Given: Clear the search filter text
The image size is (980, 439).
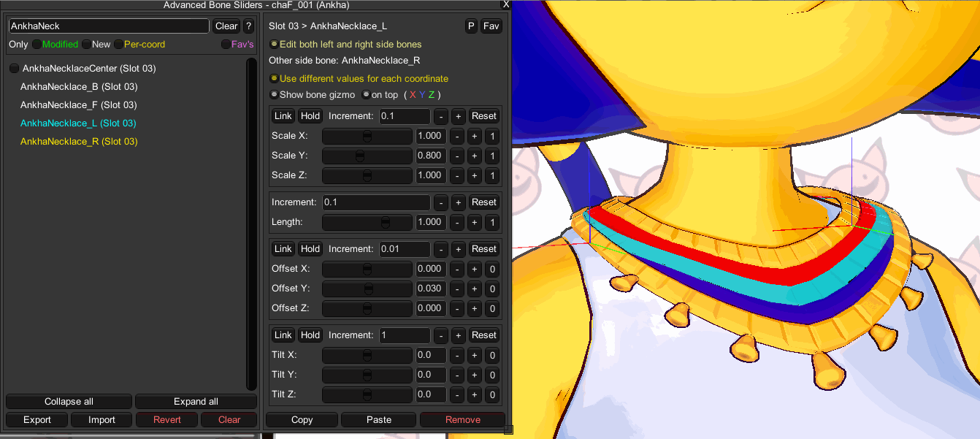Looking at the screenshot, I should click(226, 26).
